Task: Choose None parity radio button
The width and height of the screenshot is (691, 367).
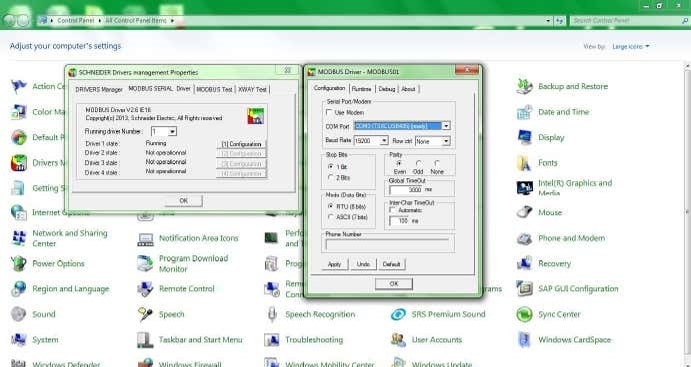Action: click(437, 163)
